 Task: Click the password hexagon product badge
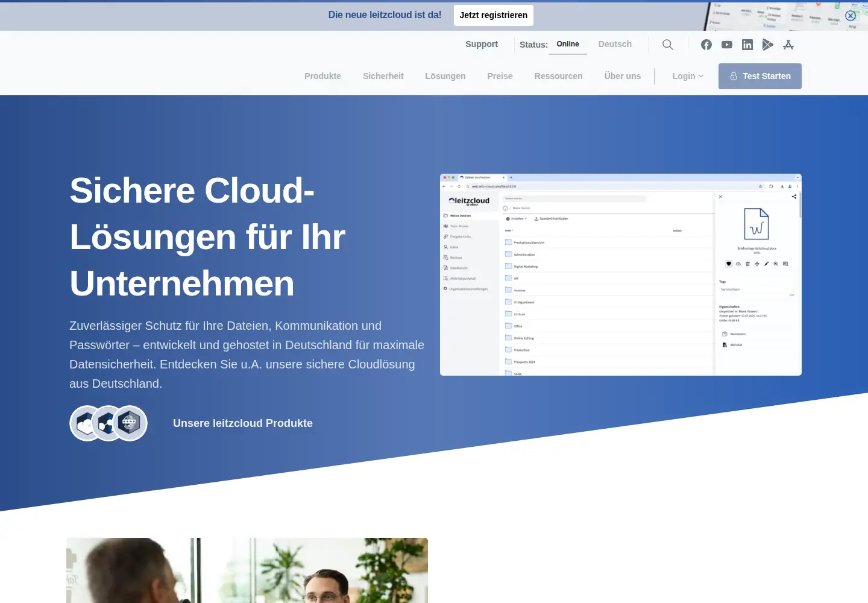pos(130,423)
